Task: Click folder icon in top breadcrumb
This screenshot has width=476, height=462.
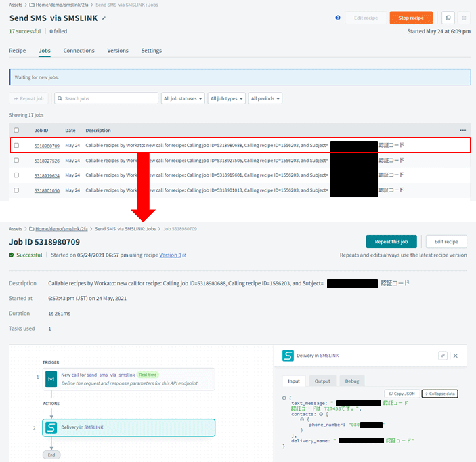Action: coord(32,5)
